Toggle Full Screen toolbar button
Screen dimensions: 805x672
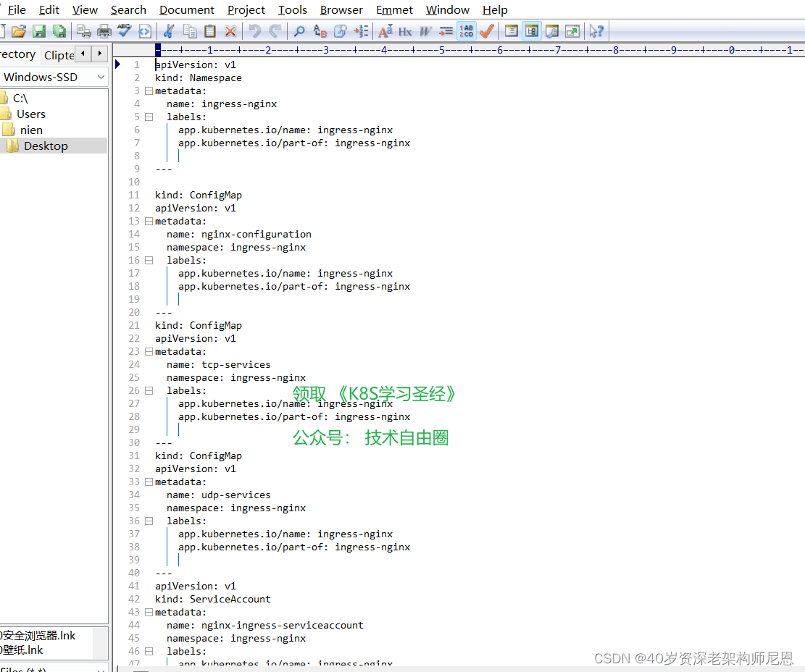(x=572, y=31)
